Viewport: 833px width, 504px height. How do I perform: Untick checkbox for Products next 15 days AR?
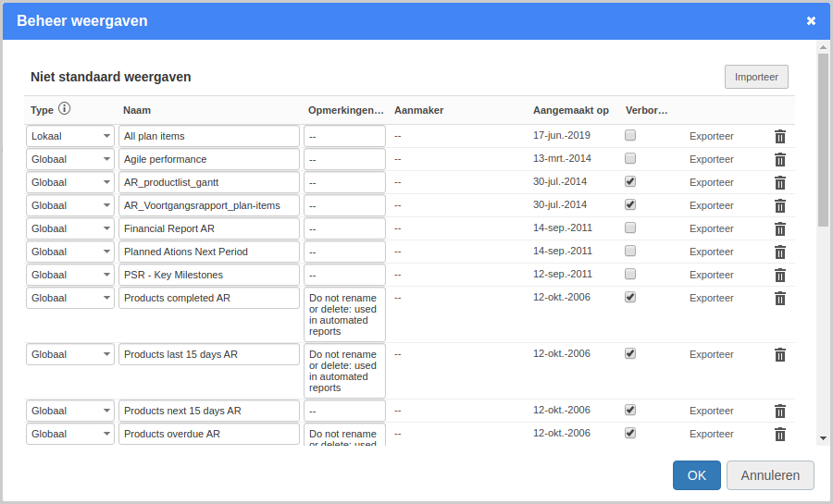[630, 410]
